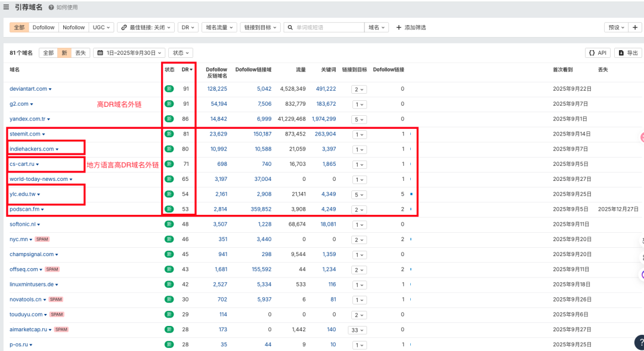
Task: Click the first seen date 2025年9月22日
Action: pos(572,89)
